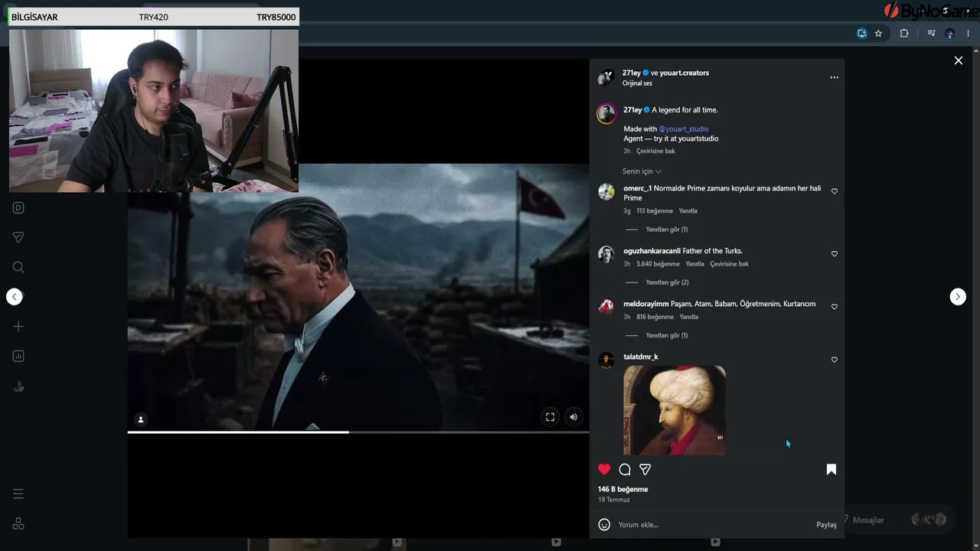Viewport: 980px width, 551px height.
Task: Click Çevirisine bak under the caption
Action: 656,152
